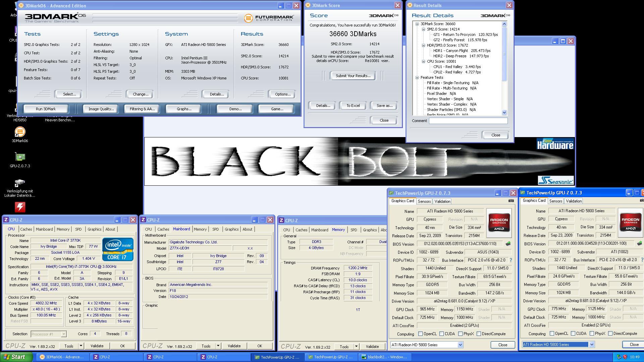644x362 pixels.
Task: Open the red shield security alert tray icon
Action: [x=625, y=357]
